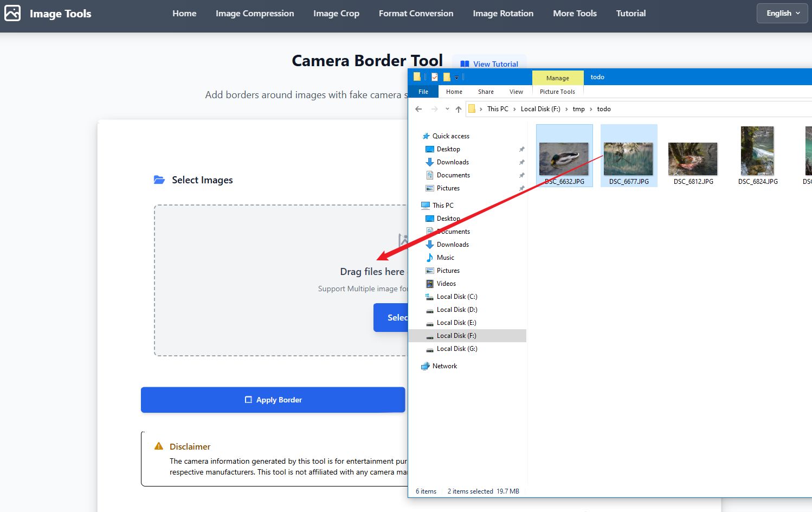
Task: Open Local Disk (C:)
Action: click(457, 297)
